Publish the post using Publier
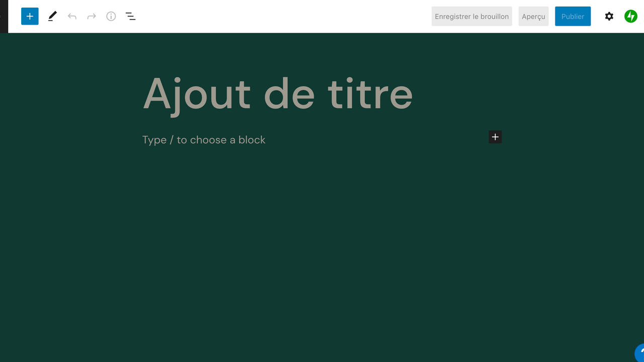The width and height of the screenshot is (644, 362). [x=573, y=16]
